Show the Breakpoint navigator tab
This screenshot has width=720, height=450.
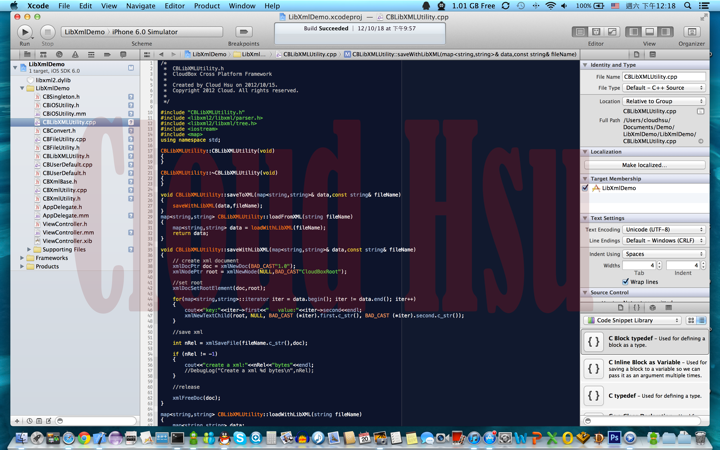click(107, 54)
